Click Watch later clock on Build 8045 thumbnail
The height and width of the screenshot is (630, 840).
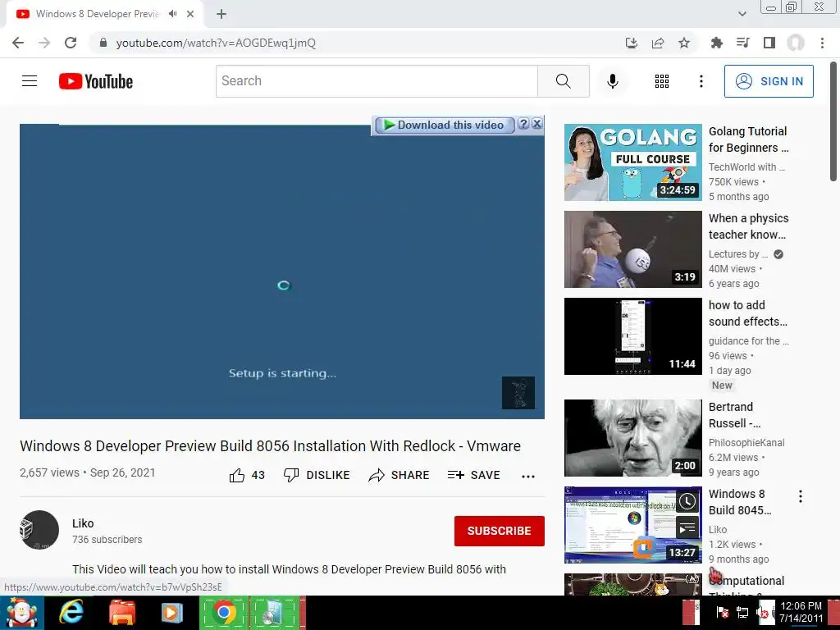(687, 502)
